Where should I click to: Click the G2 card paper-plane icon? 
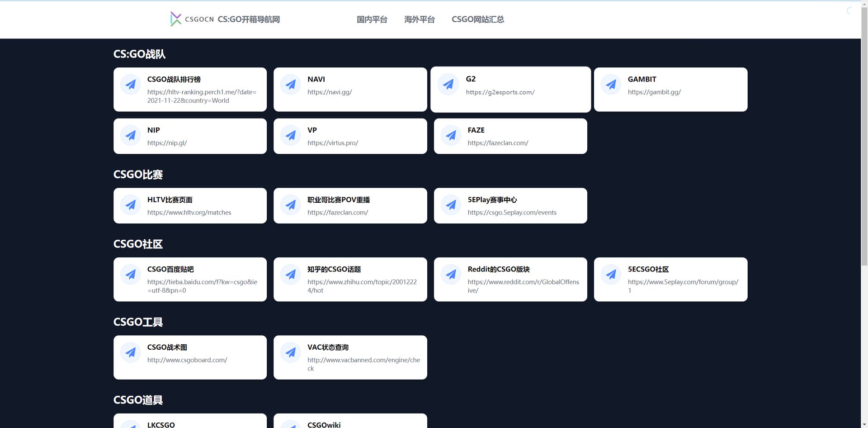coord(448,84)
